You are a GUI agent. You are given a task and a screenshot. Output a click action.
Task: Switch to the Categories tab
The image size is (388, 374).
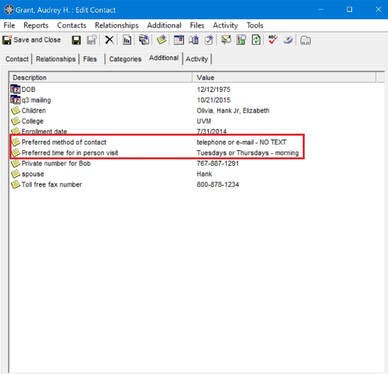(125, 59)
